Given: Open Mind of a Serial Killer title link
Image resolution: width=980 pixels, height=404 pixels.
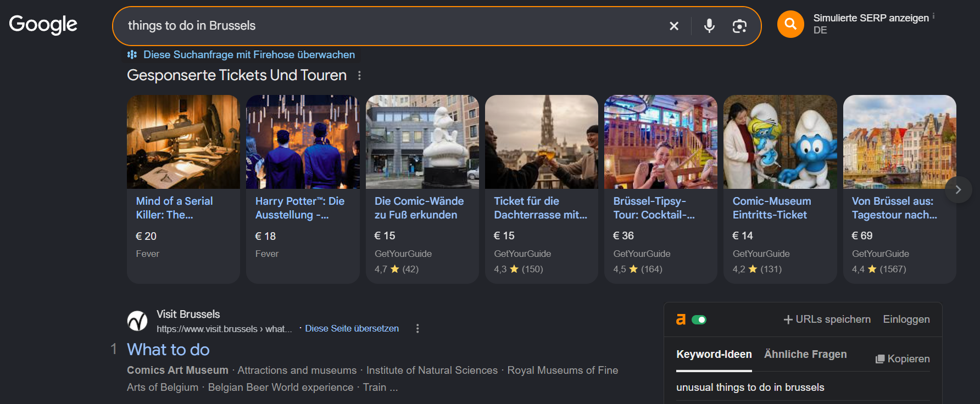Looking at the screenshot, I should coord(175,208).
